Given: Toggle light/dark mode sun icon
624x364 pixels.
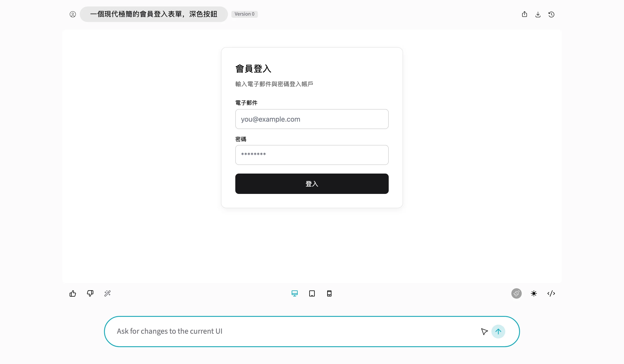Looking at the screenshot, I should point(534,293).
